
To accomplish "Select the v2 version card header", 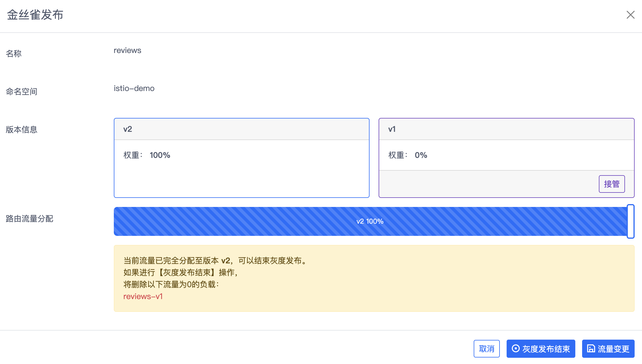I will tap(242, 129).
